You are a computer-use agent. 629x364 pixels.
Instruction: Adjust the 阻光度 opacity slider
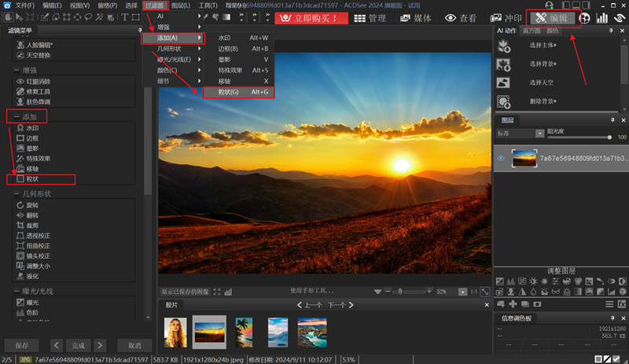580,138
